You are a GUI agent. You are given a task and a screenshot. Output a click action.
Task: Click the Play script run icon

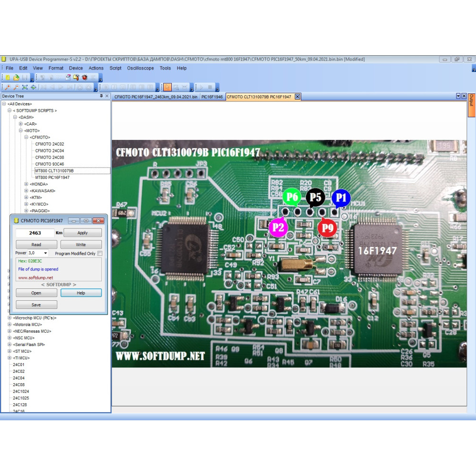coord(201,88)
